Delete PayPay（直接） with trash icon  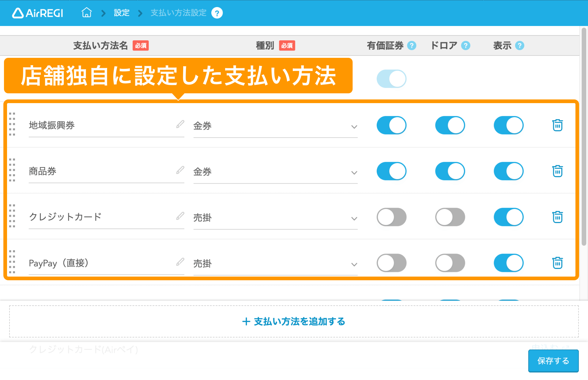[x=557, y=263]
